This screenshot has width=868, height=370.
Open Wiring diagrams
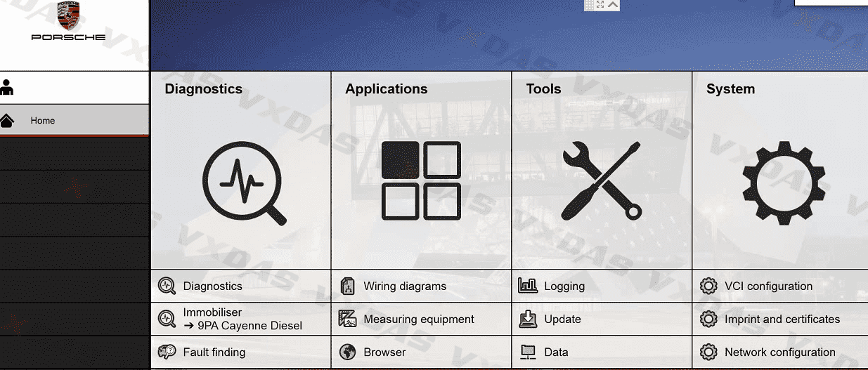coord(404,286)
